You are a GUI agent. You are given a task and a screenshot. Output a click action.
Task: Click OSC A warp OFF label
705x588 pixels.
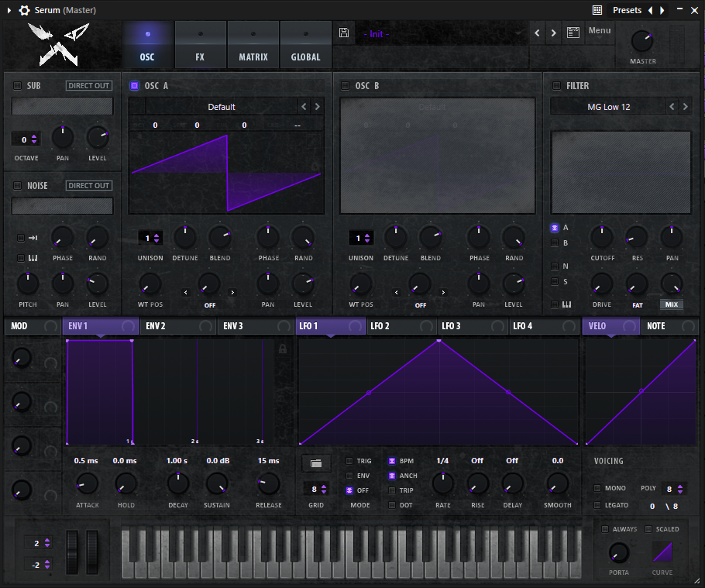[x=210, y=305]
